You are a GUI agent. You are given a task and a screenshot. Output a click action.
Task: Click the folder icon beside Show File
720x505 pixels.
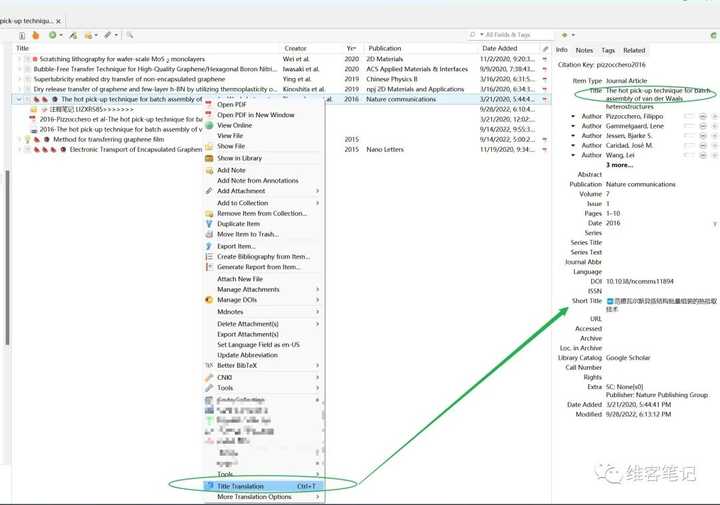pyautogui.click(x=209, y=146)
